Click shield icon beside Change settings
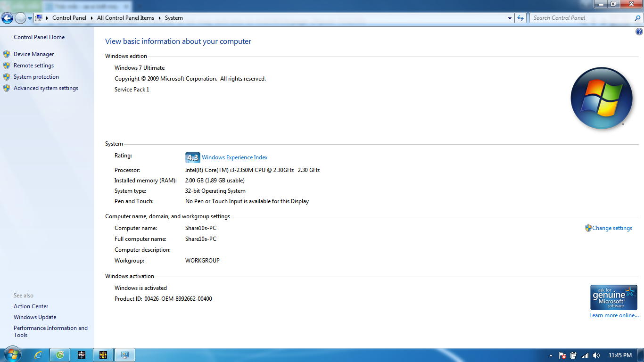644x362 pixels. tap(588, 228)
